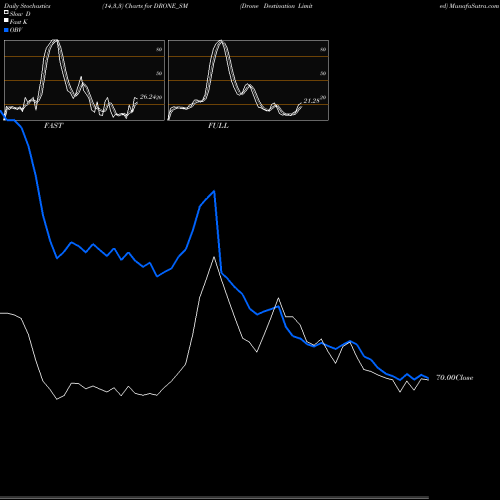Click the 'Fast K' legend text
The height and width of the screenshot is (500, 500).
click(19, 22)
